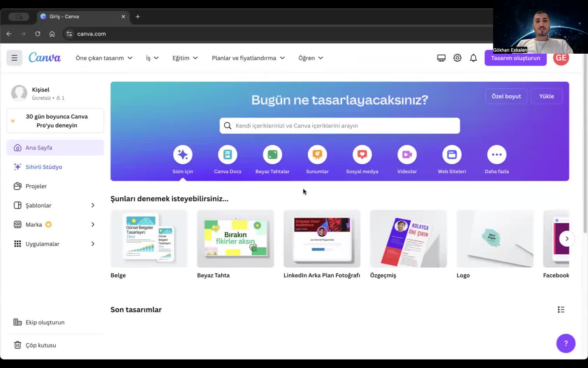The height and width of the screenshot is (368, 588).
Task: Select the Videolar icon
Action: point(407,154)
